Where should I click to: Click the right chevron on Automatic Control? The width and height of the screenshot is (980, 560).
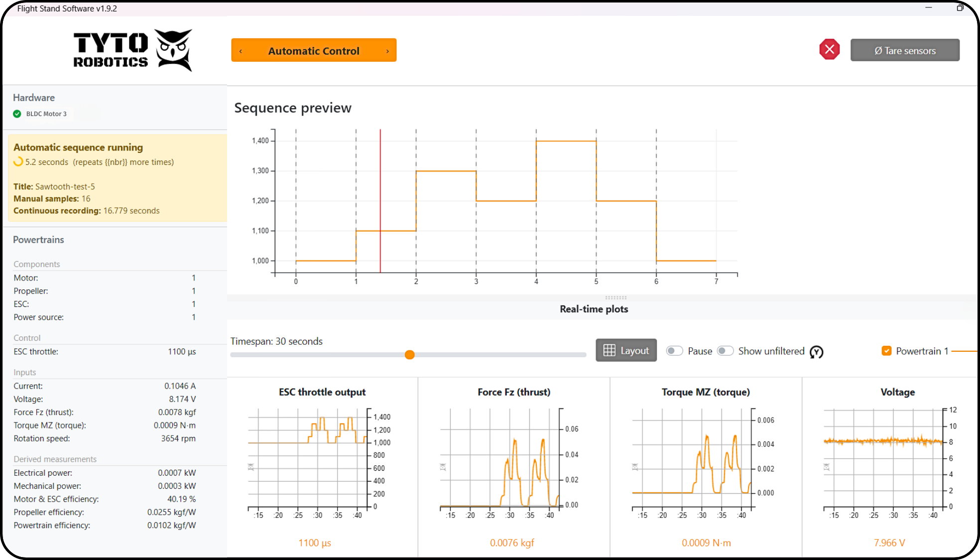[387, 51]
